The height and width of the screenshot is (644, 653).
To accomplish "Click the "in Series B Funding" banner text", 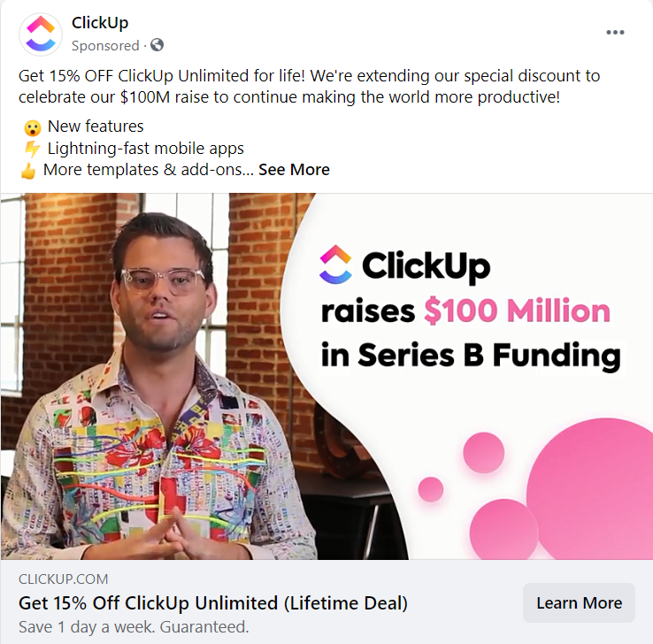I will tap(470, 356).
